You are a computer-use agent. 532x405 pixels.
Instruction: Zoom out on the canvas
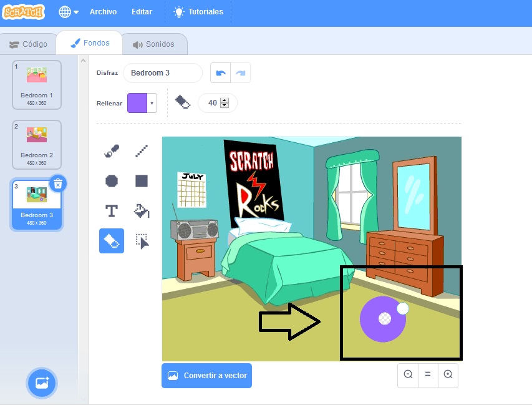pos(408,374)
